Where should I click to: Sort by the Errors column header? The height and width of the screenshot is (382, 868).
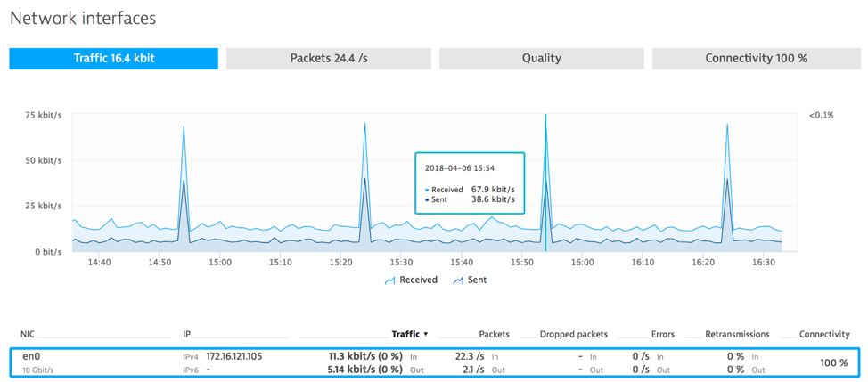663,335
